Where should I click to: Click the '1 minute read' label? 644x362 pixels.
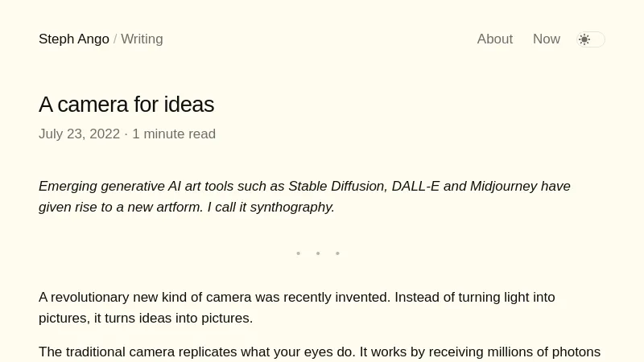click(x=174, y=134)
